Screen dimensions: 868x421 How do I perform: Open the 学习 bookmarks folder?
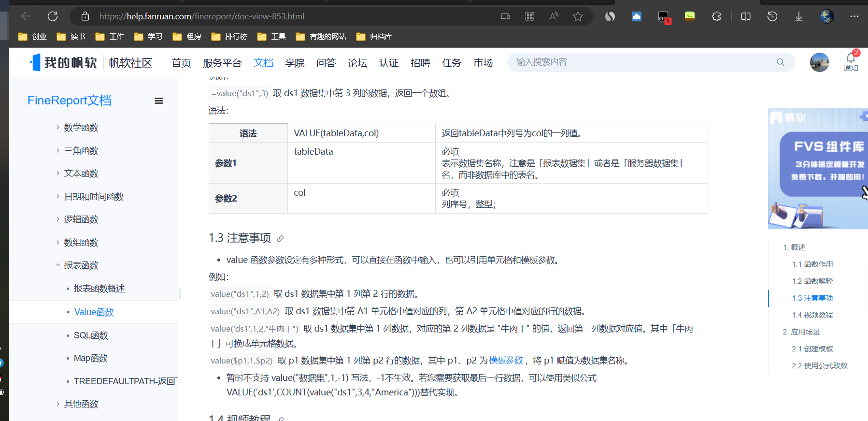tap(148, 37)
